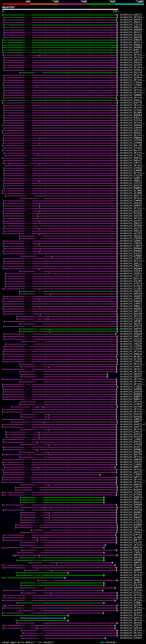146x644 pixels.
Task: Click the UniRef100_P52495 label
Action: 131,342
